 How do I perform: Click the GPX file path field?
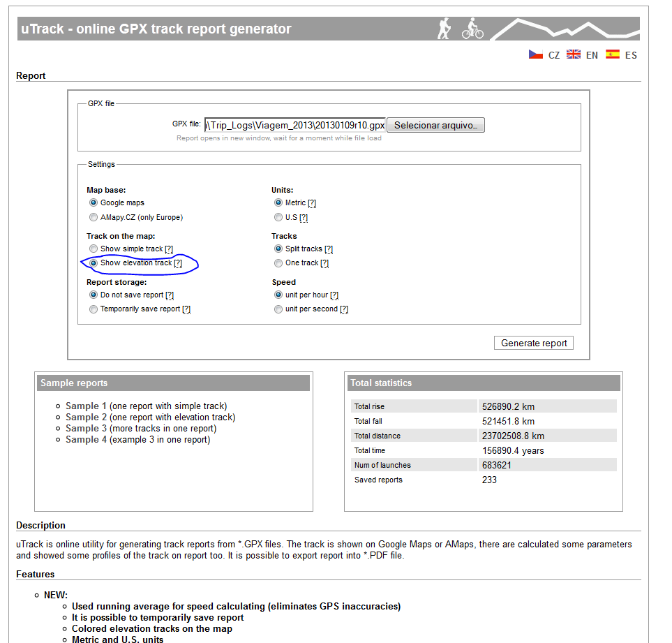pyautogui.click(x=294, y=126)
